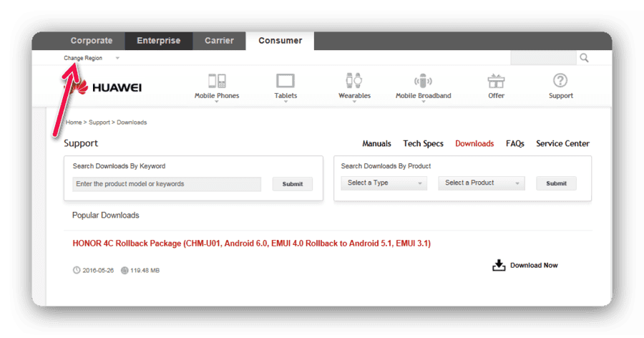Image resolution: width=644 pixels, height=338 pixels.
Task: Click the magnifier search icon
Action: [584, 58]
